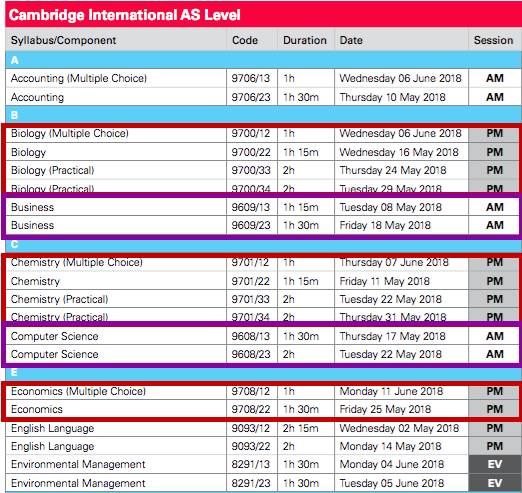Select Chemistry (Multiple Choice) row name

(77, 262)
